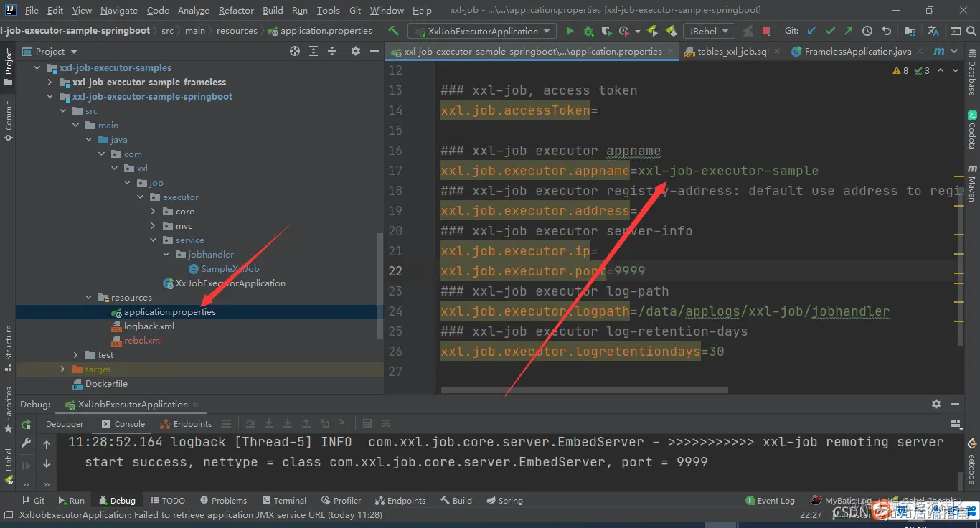Collapse all in Project panel
Screen dimensions: 980x528
click(333, 51)
